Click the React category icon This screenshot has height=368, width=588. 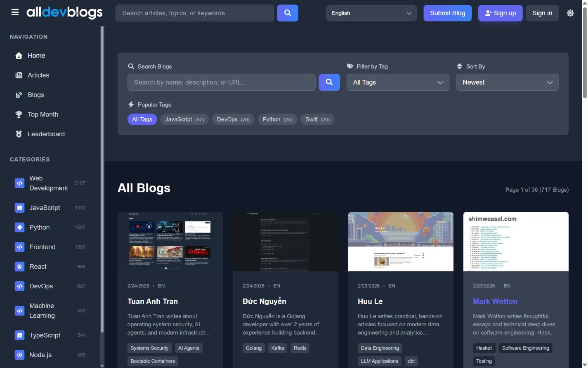19,266
